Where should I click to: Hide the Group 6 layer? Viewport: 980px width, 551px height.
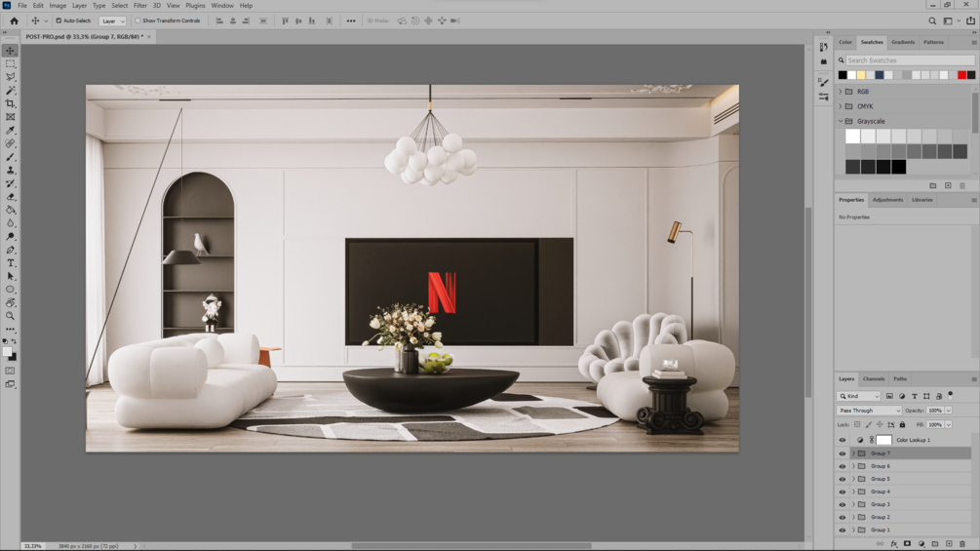point(842,466)
